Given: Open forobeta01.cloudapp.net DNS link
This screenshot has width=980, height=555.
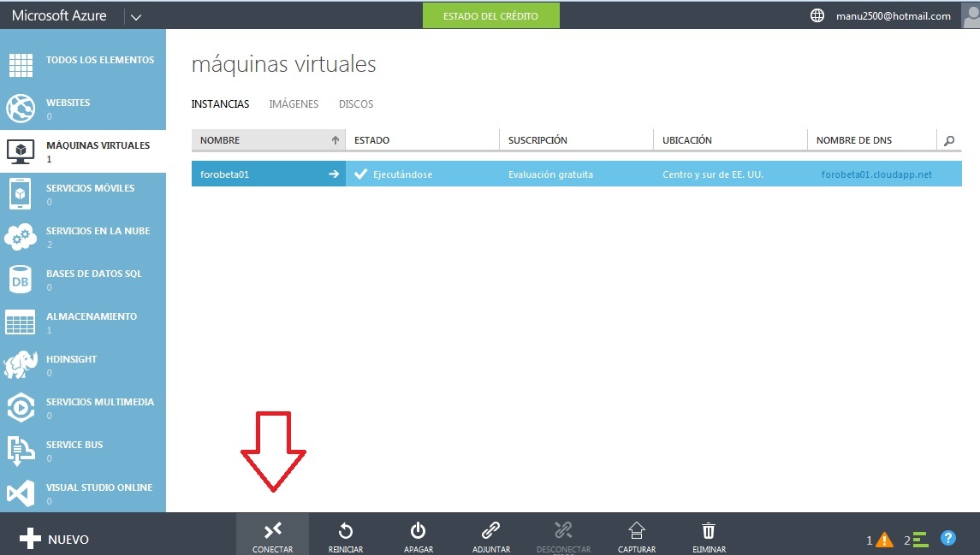Looking at the screenshot, I should pyautogui.click(x=876, y=174).
